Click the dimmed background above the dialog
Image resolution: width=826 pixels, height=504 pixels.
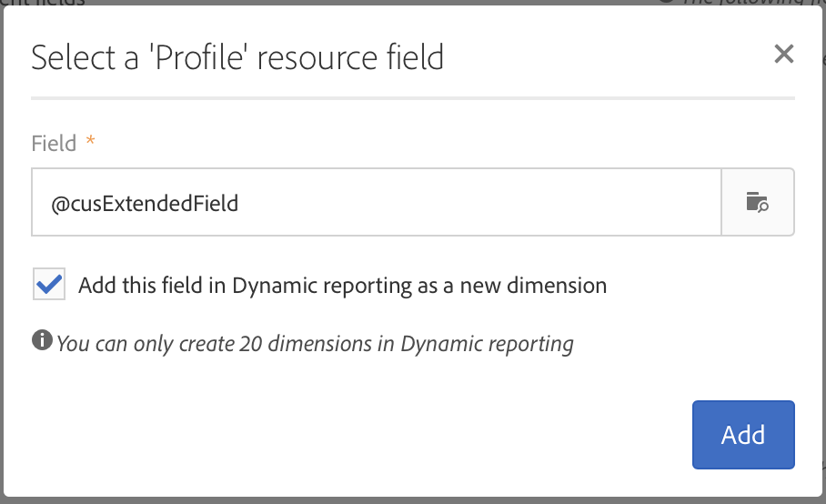[364, 3]
